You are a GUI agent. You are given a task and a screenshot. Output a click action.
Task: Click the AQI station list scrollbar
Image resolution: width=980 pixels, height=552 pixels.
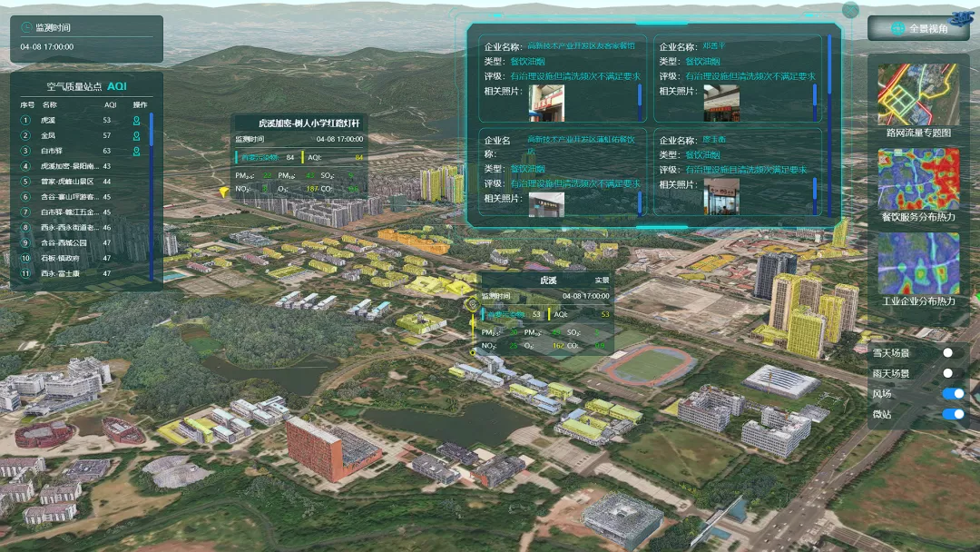pos(152,182)
